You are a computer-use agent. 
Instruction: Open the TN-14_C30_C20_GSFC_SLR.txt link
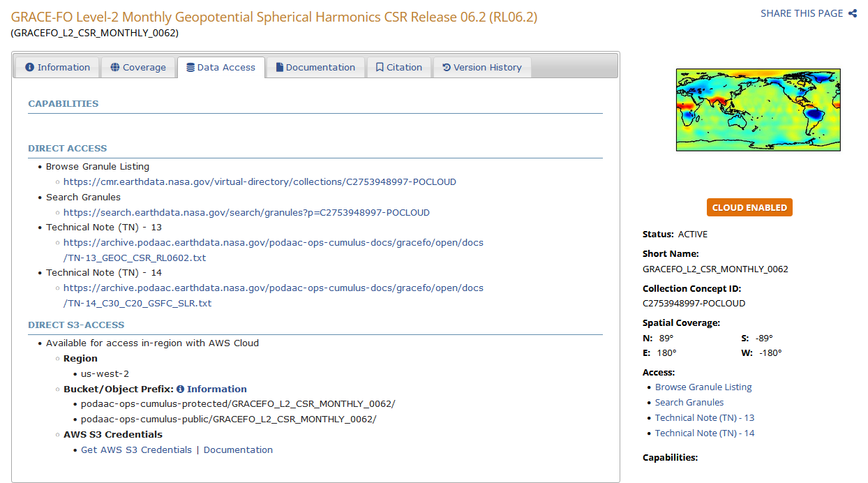tap(274, 296)
